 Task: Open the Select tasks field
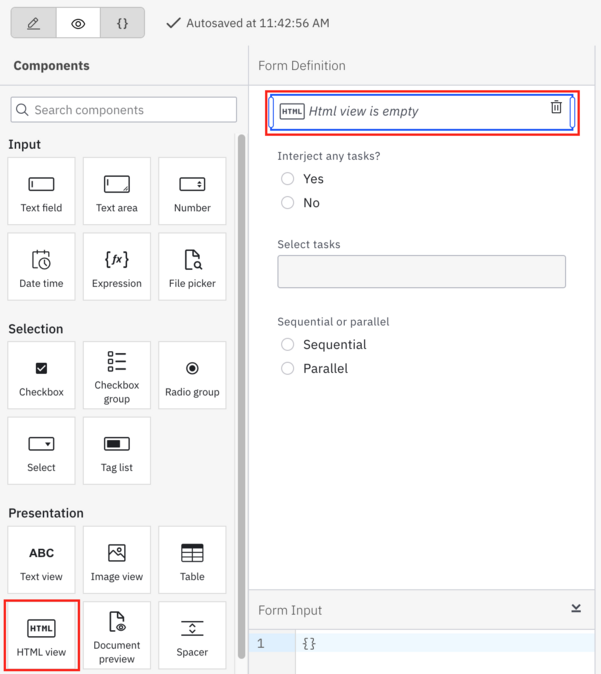(x=421, y=272)
